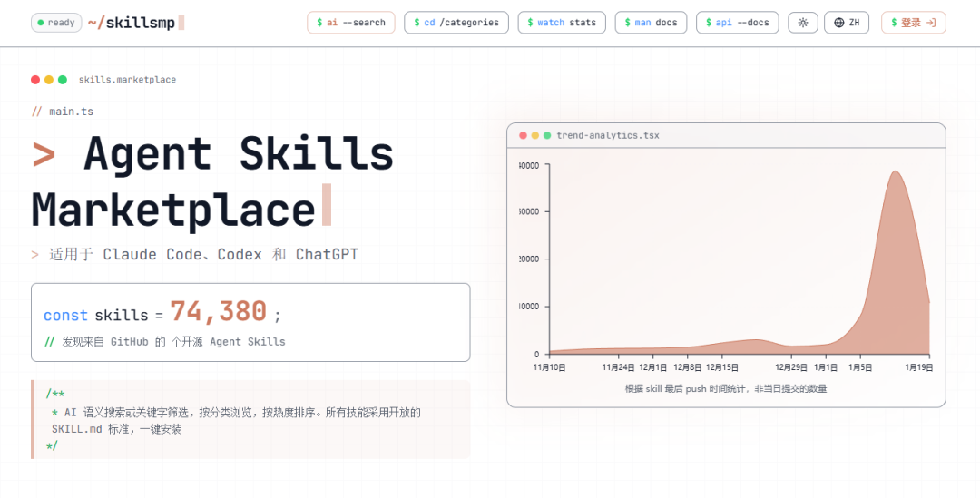This screenshot has width=980, height=498.
Task: Click the 1月19日 date on chart axis
Action: click(916, 367)
